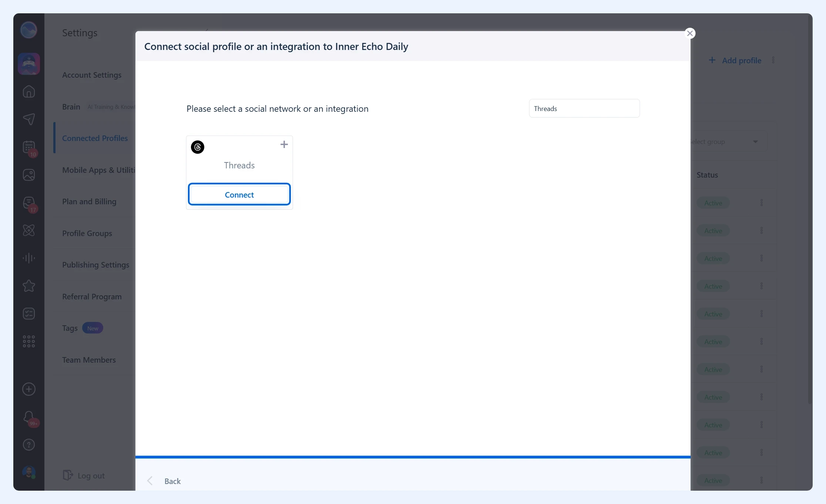826x504 pixels.
Task: Open the paper plane publish icon
Action: tap(29, 119)
